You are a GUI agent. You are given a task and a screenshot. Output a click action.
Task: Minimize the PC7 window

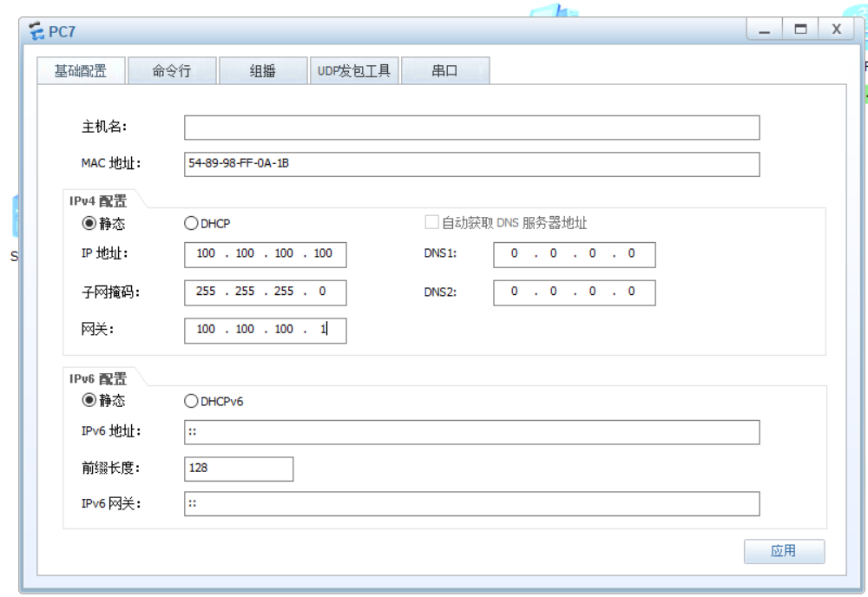pyautogui.click(x=765, y=30)
